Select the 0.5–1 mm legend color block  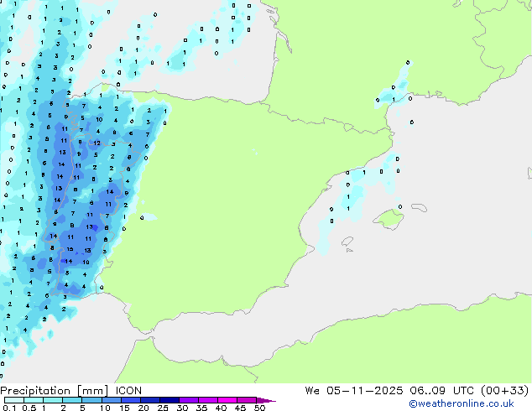(34, 400)
